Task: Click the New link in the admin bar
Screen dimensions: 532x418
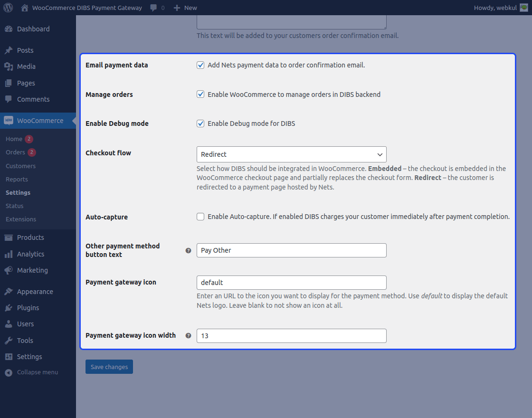Action: [x=190, y=8]
